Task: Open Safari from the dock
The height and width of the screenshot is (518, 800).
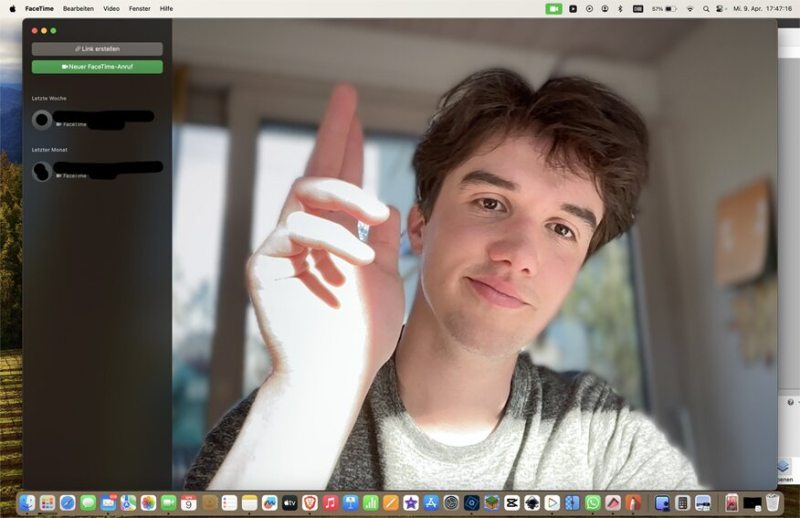Action: coord(68,502)
